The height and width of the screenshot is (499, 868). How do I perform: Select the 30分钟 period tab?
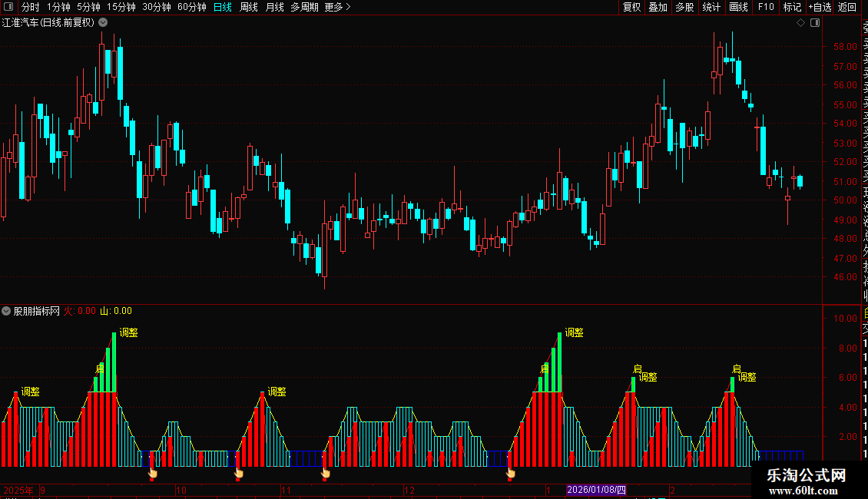[x=157, y=7]
